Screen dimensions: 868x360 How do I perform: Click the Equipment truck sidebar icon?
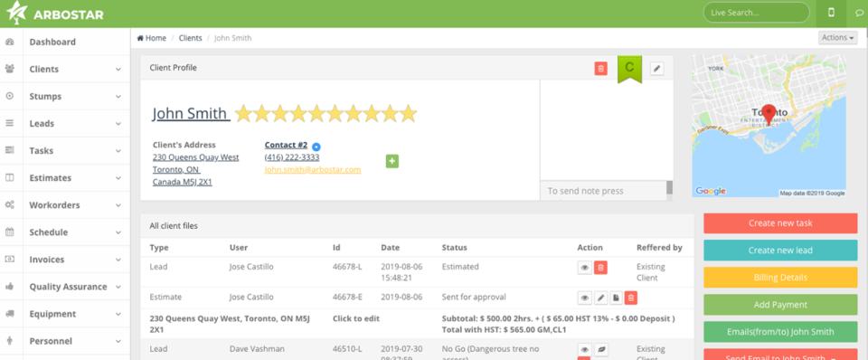click(x=9, y=314)
